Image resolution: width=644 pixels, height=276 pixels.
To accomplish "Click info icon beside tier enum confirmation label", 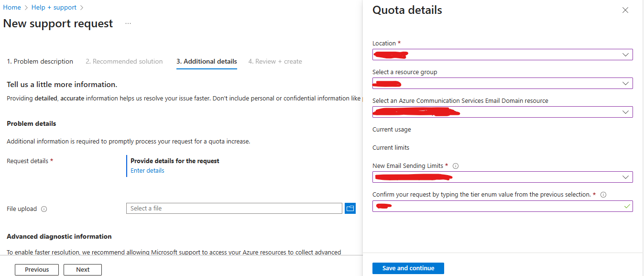I will 603,195.
